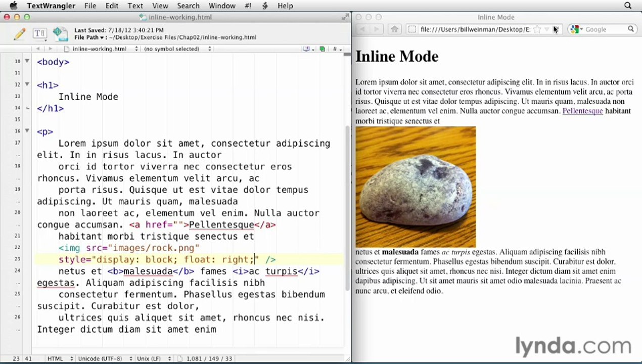Click full screen arrows in TextWrangler title bar
The width and height of the screenshot is (642, 364).
click(346, 17)
